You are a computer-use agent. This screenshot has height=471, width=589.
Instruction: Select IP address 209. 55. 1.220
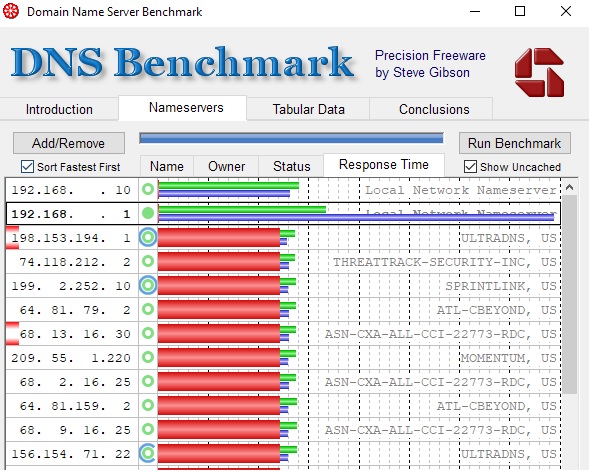tap(71, 358)
